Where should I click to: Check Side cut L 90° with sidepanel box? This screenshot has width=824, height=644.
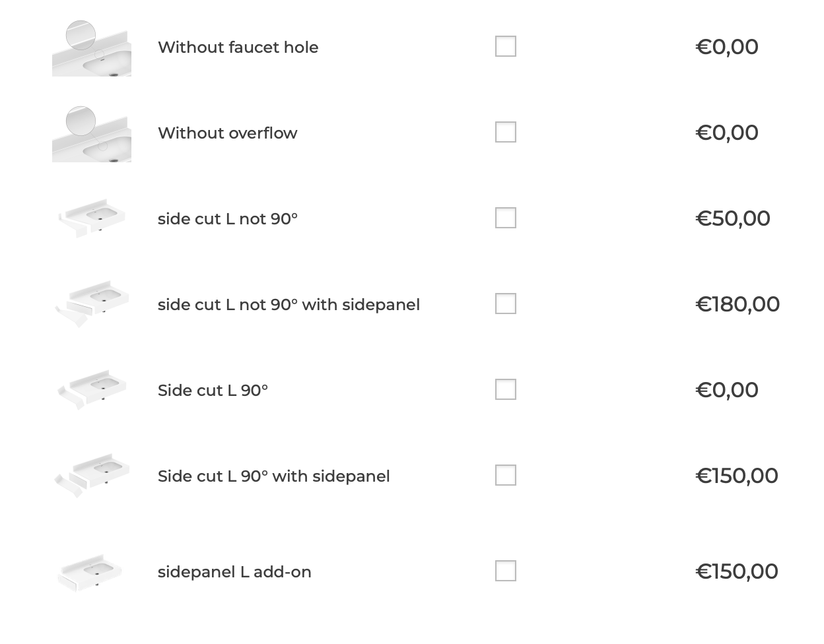(506, 476)
